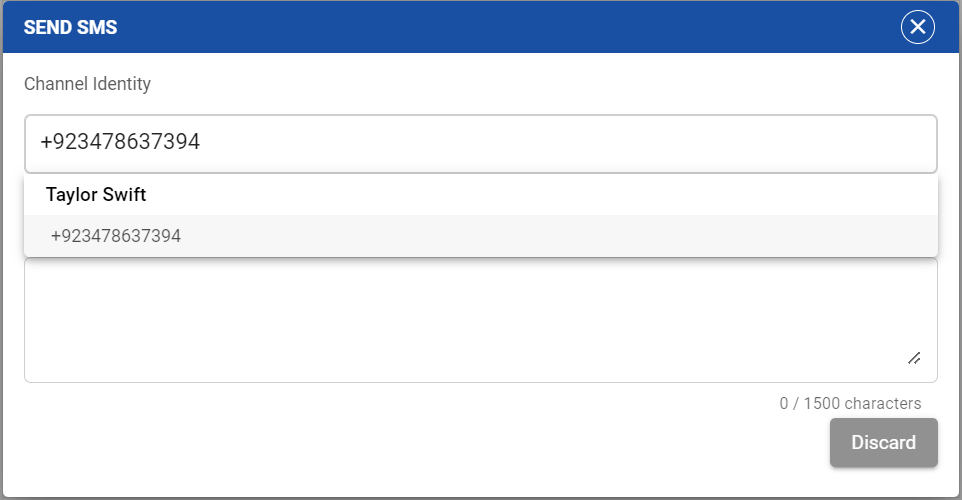Image resolution: width=962 pixels, height=500 pixels.
Task: Close the Send SMS dialog
Action: 917,27
